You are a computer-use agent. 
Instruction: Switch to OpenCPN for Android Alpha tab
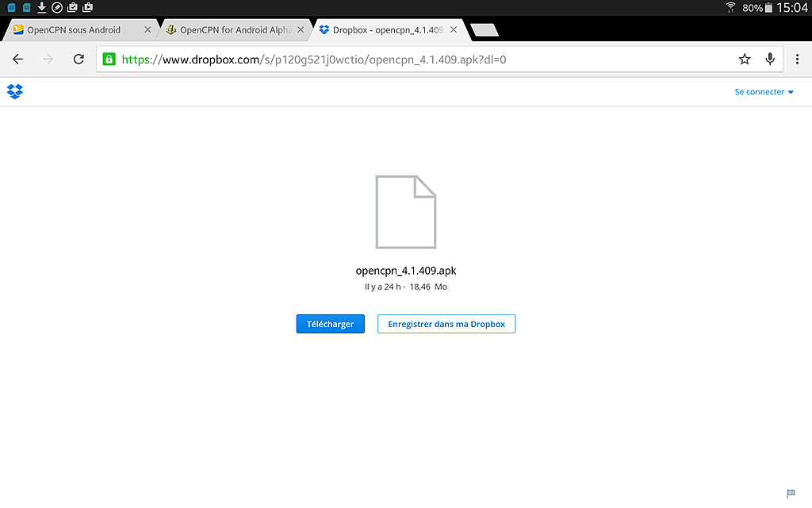pyautogui.click(x=236, y=30)
